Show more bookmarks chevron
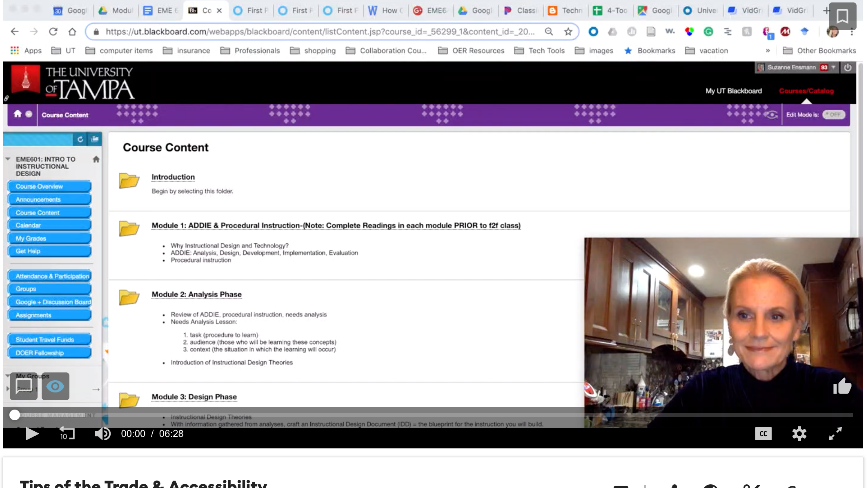This screenshot has height=488, width=868. coord(768,51)
